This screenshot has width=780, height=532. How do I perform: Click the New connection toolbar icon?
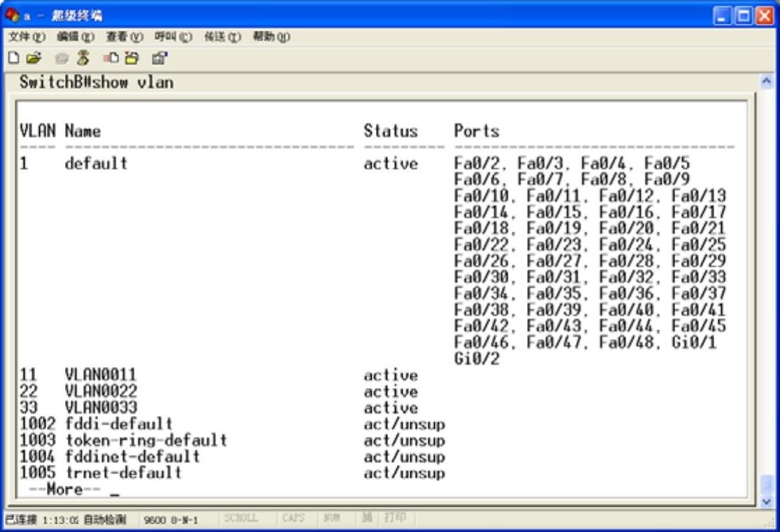pyautogui.click(x=14, y=58)
